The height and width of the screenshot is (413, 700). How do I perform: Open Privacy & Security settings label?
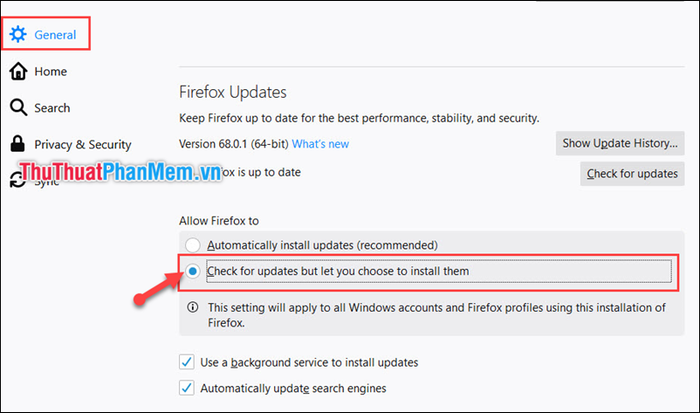click(x=83, y=145)
